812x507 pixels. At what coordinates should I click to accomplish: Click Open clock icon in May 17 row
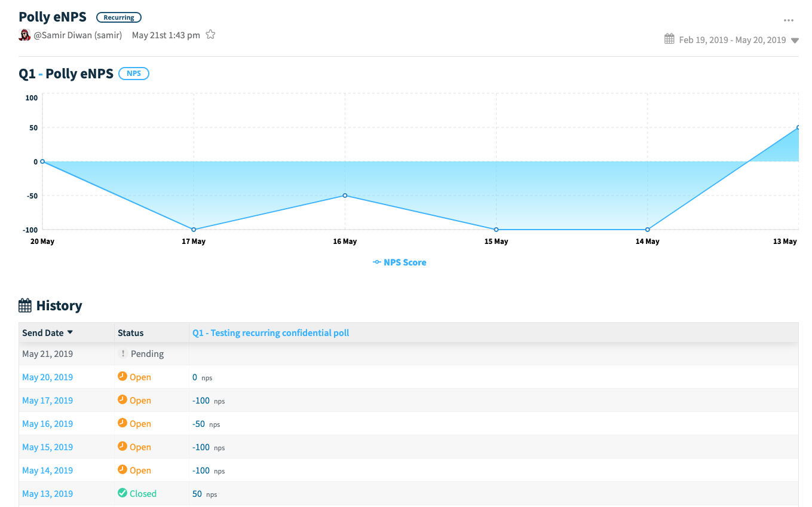[122, 400]
